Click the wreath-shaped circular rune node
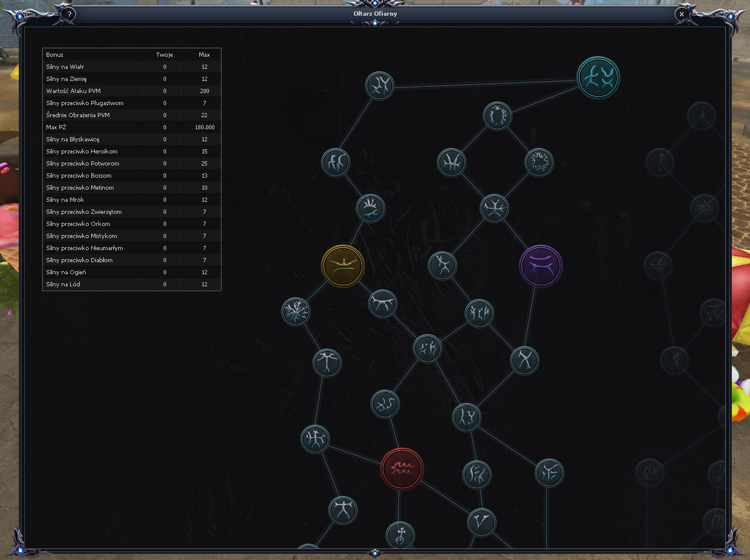This screenshot has width=750, height=560. 539,162
